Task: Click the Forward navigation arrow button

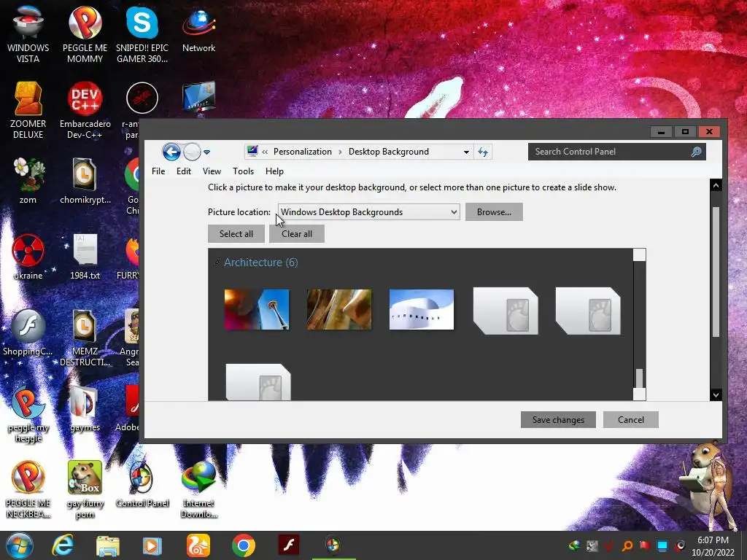Action: [192, 152]
